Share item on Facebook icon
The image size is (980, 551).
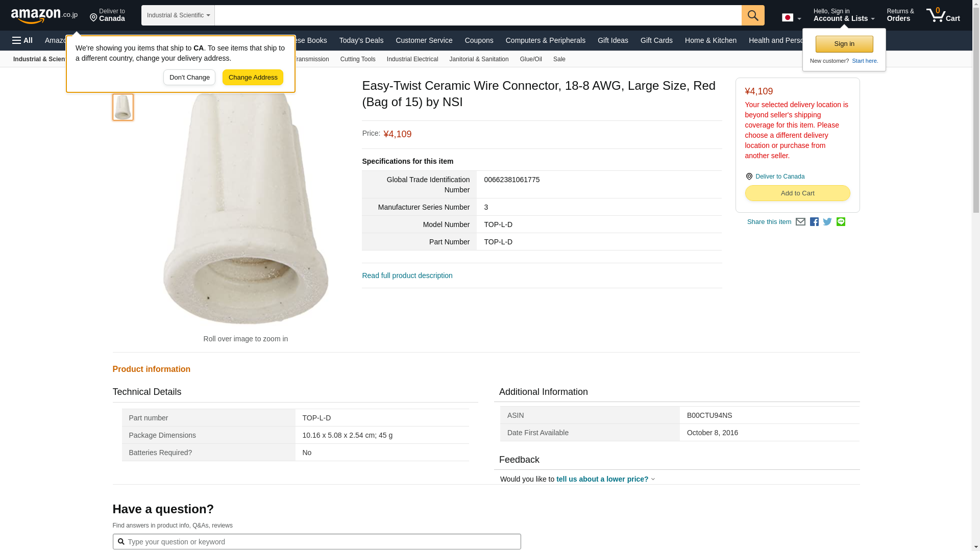814,222
